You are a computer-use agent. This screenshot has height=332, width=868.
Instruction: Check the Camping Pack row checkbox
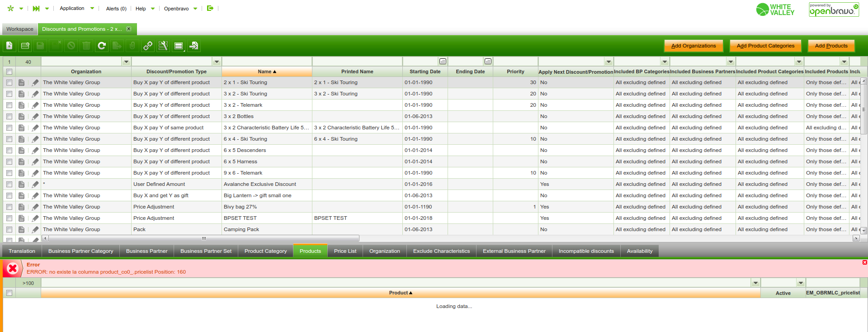[9, 229]
